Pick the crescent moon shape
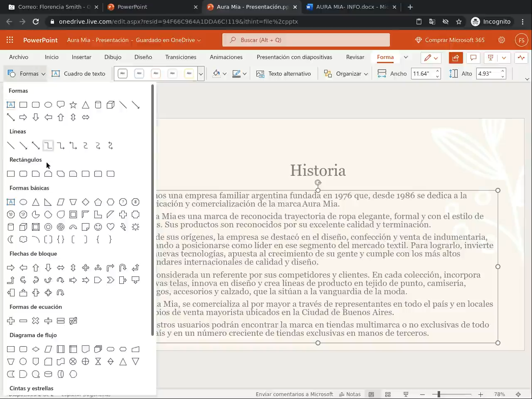Screen dimensions: 532x399 tap(11, 239)
